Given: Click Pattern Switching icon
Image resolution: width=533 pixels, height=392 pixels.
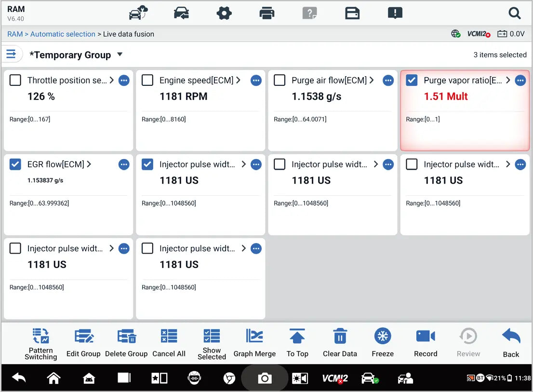Looking at the screenshot, I should [x=41, y=336].
